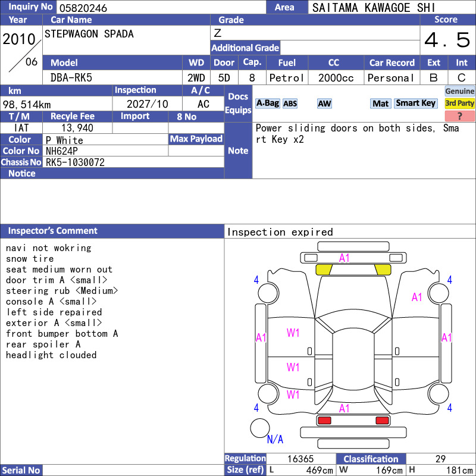Click the color value P White
The height and width of the screenshot is (476, 476).
[64, 140]
